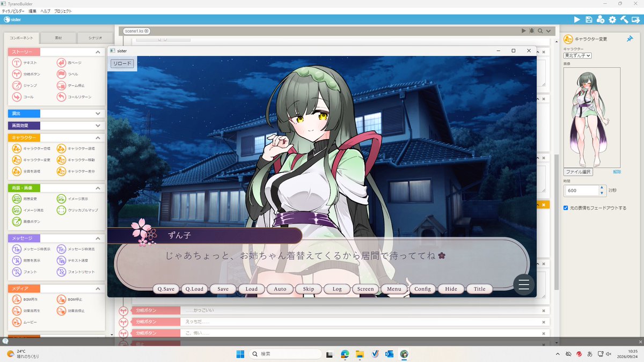Click the pin icon in キャラクター変更 panel
This screenshot has height=362, width=644.
[x=630, y=39]
